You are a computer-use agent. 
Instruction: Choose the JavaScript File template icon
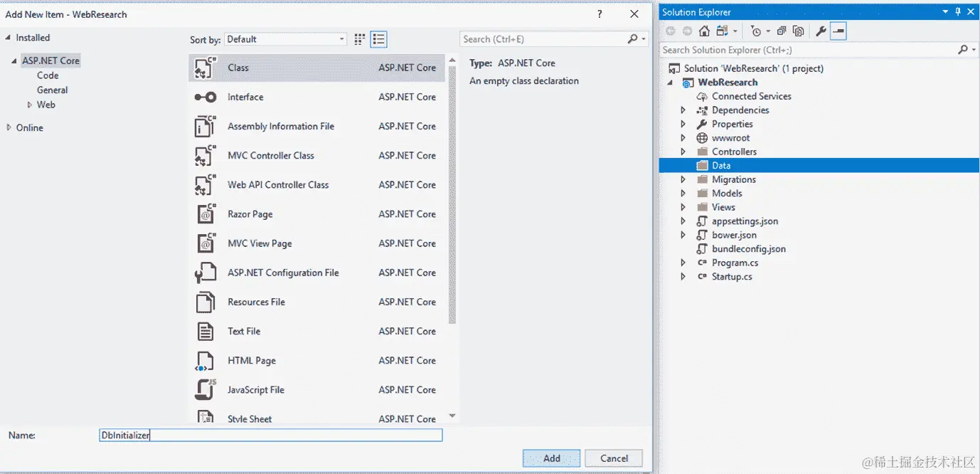205,390
